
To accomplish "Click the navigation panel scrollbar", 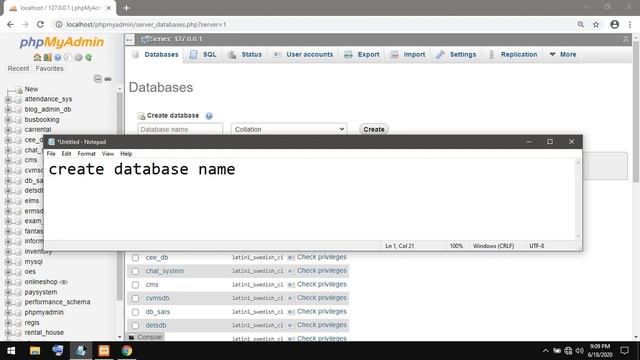I will pyautogui.click(x=119, y=196).
